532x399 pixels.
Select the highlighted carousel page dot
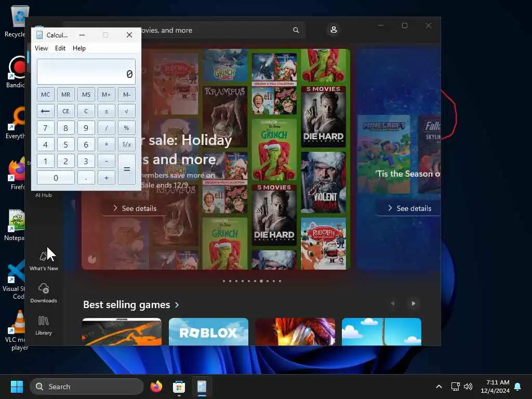(x=261, y=281)
